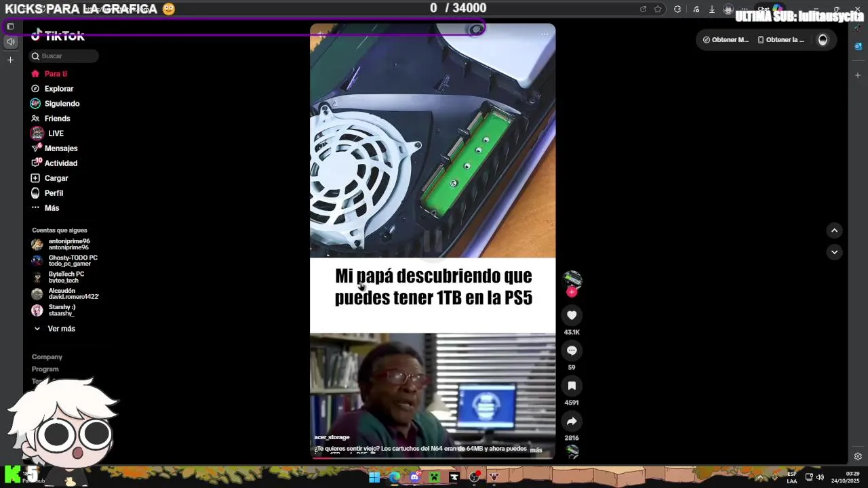This screenshot has width=868, height=488.
Task: Open the acer_storage username on the video
Action: click(x=332, y=437)
